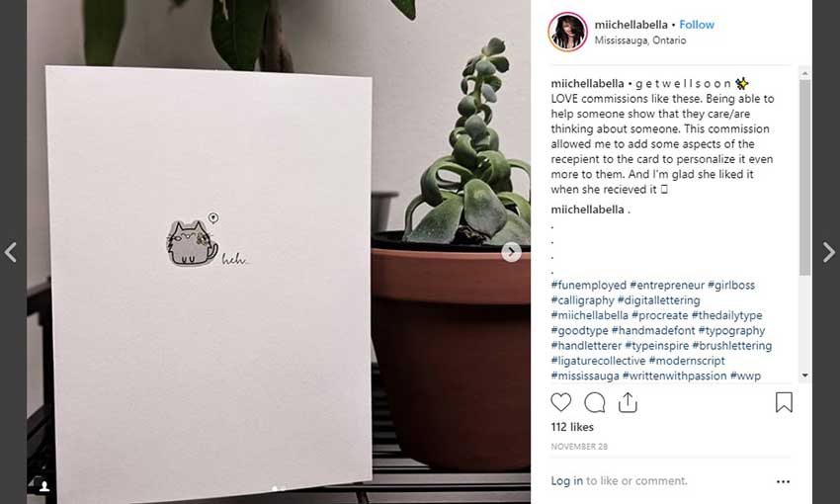This screenshot has height=504, width=840.
Task: Save the post with the bookmark icon
Action: [x=784, y=402]
